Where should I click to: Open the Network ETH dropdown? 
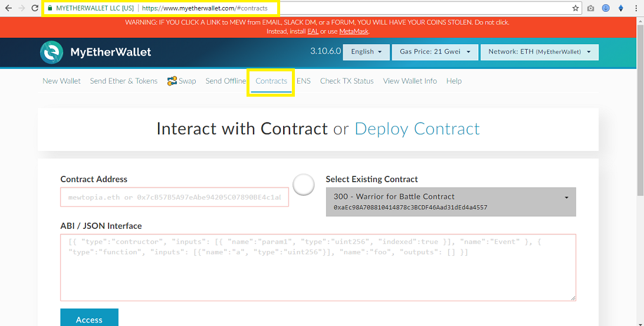pos(539,52)
